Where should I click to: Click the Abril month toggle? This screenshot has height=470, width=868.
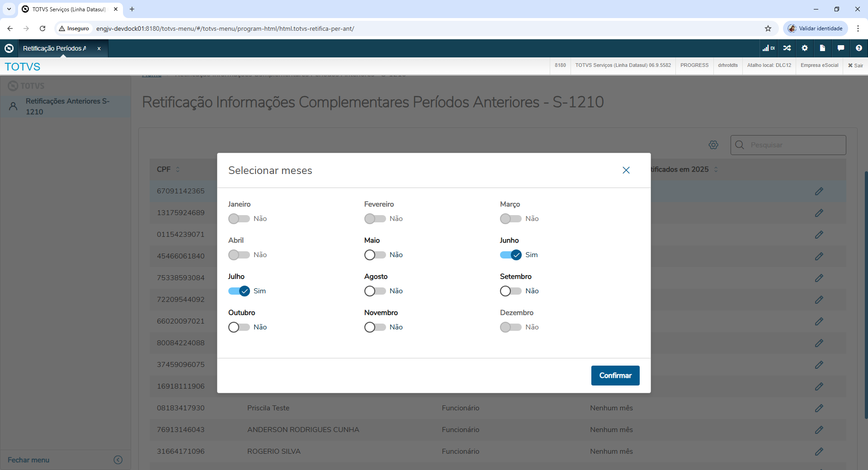point(239,255)
